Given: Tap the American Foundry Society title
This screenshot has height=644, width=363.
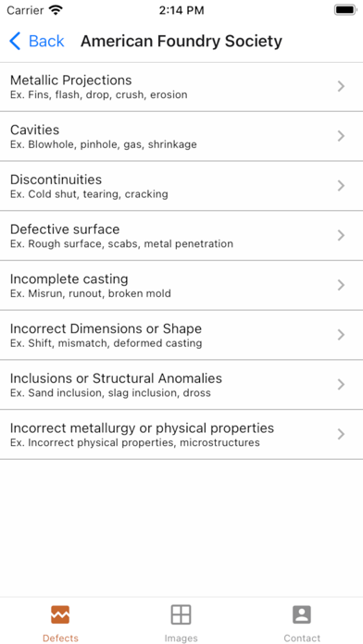Looking at the screenshot, I should point(181,41).
